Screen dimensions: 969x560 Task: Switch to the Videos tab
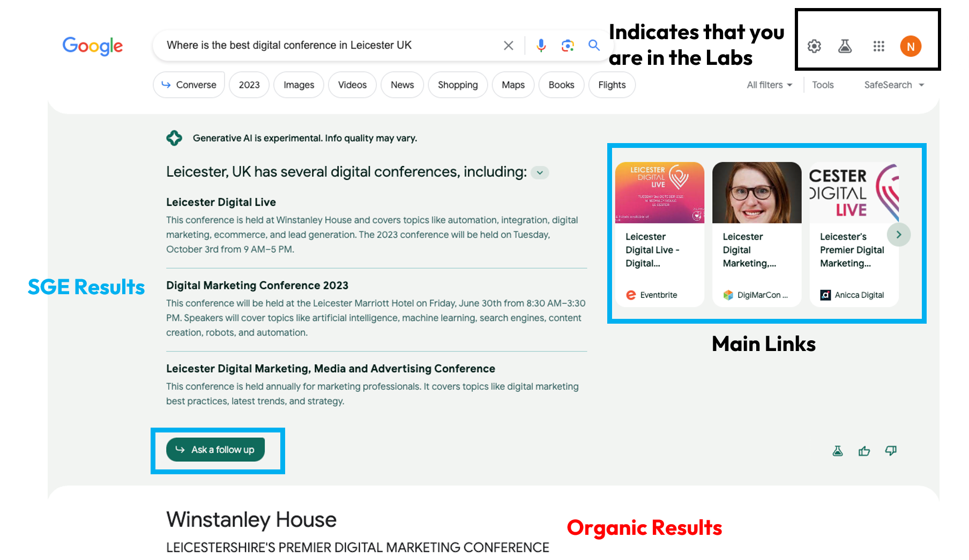[x=352, y=85]
